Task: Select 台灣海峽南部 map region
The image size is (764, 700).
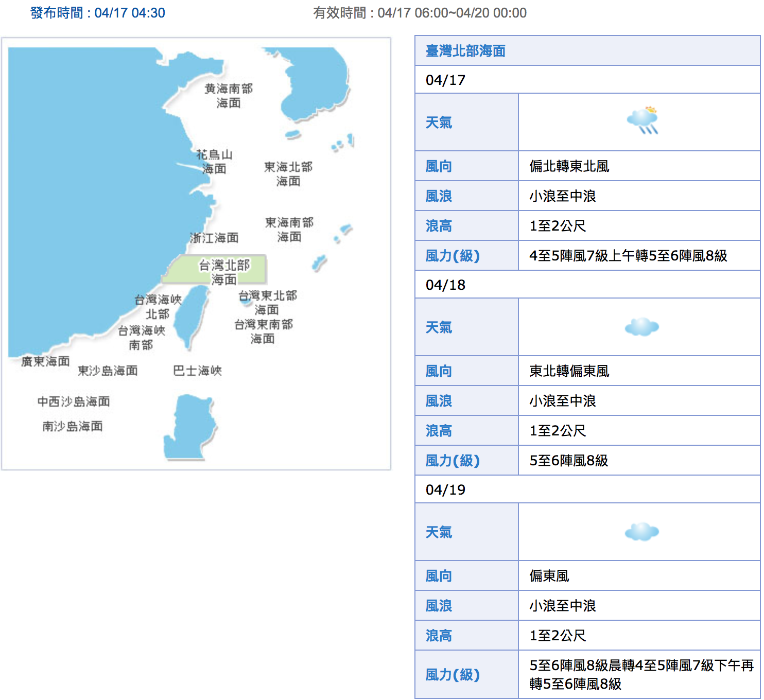Action: (141, 338)
